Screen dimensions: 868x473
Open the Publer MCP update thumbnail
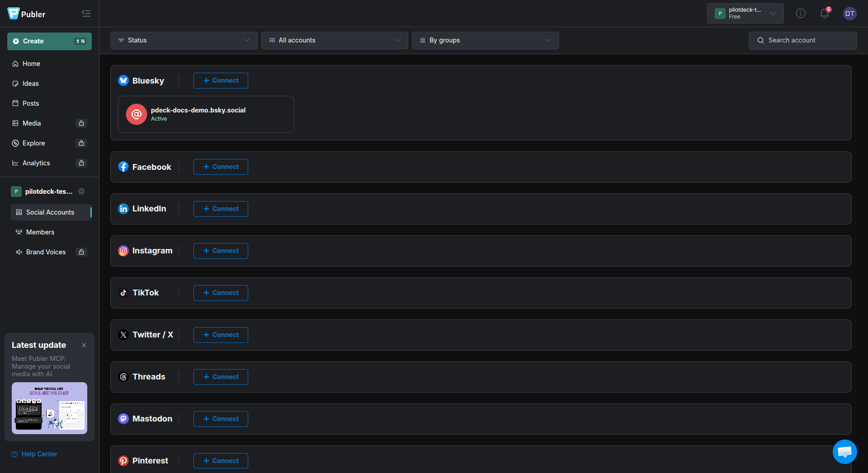pyautogui.click(x=49, y=408)
